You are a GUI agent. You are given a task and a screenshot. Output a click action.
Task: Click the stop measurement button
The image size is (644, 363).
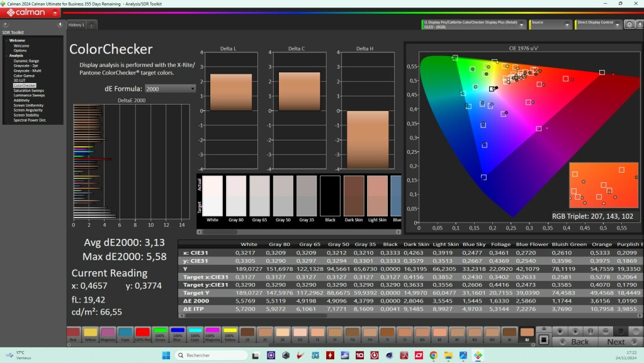point(560,331)
